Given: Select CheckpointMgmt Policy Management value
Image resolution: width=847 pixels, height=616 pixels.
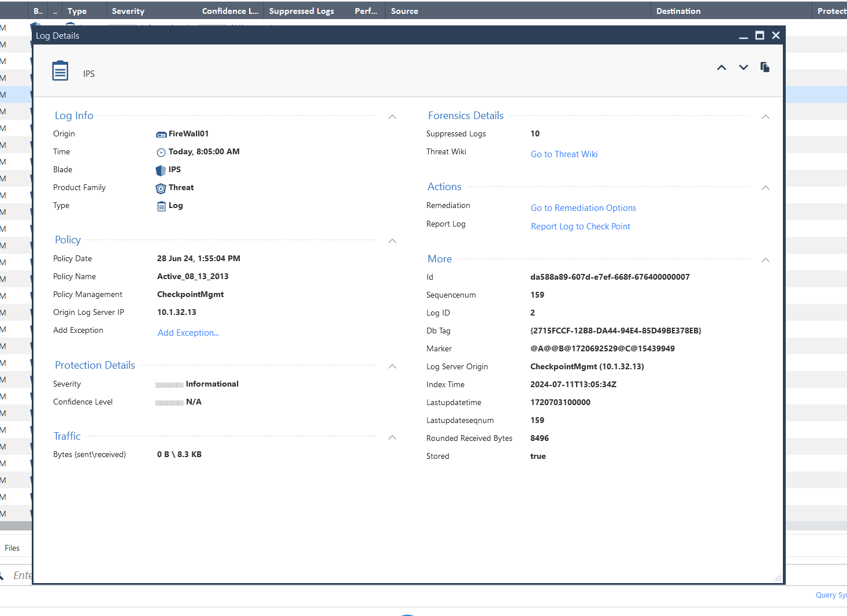Looking at the screenshot, I should pyautogui.click(x=191, y=294).
